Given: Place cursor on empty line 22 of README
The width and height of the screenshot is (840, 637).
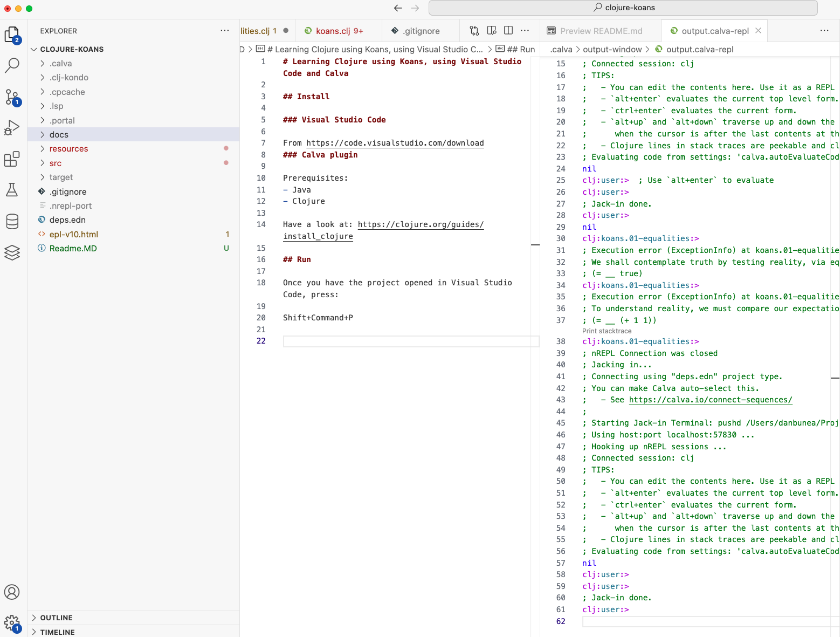Looking at the screenshot, I should tap(411, 341).
